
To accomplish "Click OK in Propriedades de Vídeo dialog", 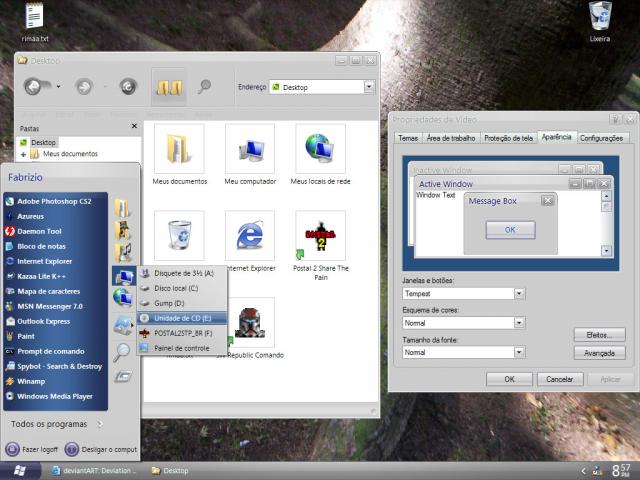I will pyautogui.click(x=509, y=379).
